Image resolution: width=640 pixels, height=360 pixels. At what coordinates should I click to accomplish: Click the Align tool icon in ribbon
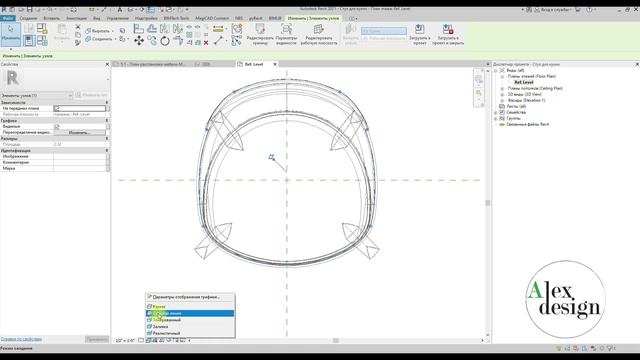tap(139, 29)
